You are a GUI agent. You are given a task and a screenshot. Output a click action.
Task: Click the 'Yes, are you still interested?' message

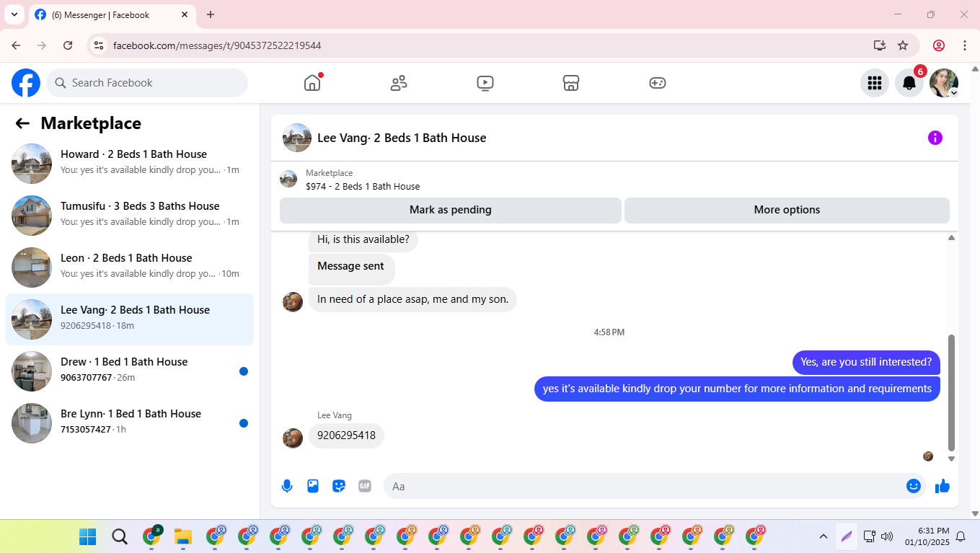866,362
